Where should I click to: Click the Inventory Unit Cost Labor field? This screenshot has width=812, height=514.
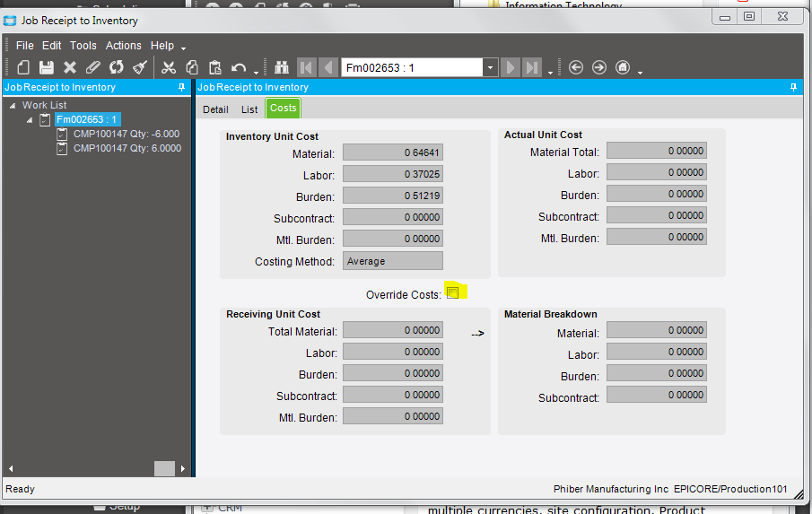click(392, 174)
